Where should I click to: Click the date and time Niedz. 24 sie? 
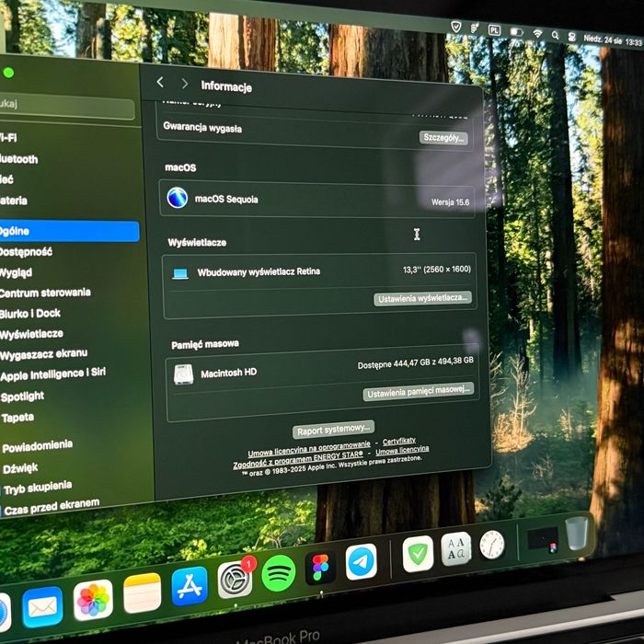pyautogui.click(x=613, y=40)
